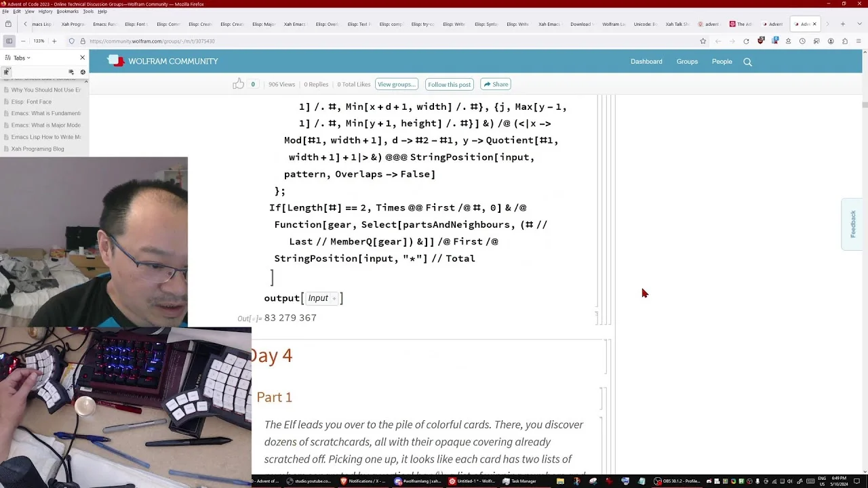Open the Firefox hamburger application menu
This screenshot has width=868, height=488.
coord(859,41)
